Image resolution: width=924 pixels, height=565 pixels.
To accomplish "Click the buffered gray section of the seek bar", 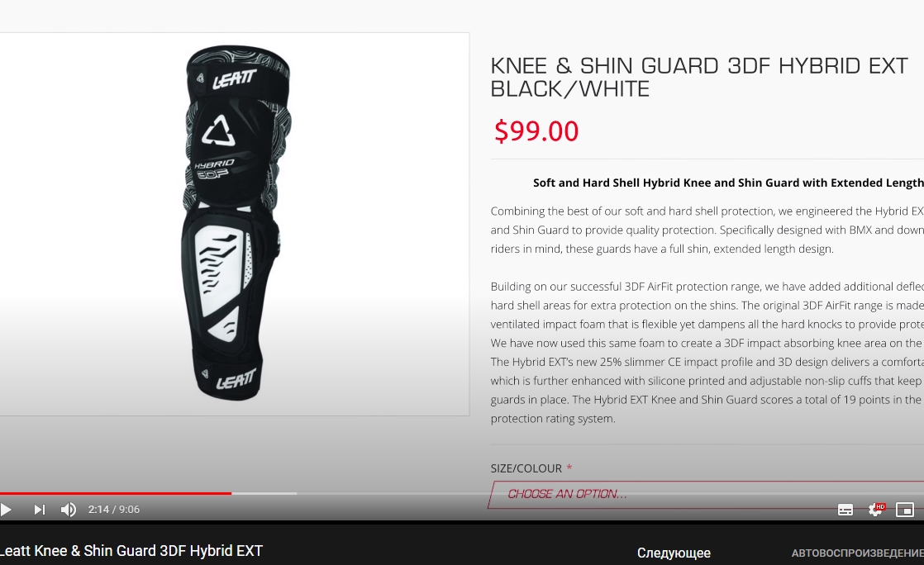I will pyautogui.click(x=264, y=493).
